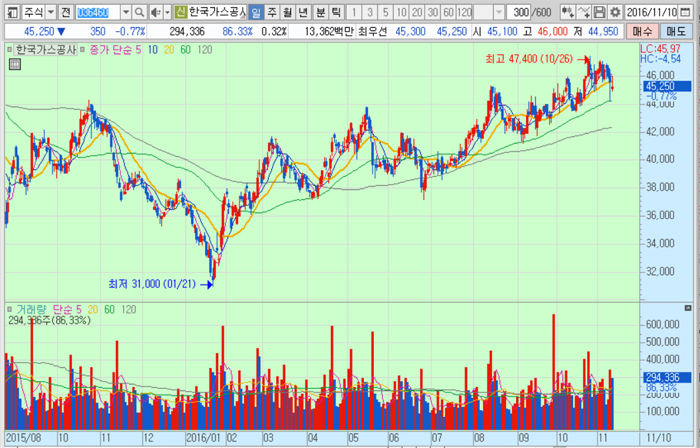This screenshot has height=448, width=700.
Task: Click the stock search magnifier icon
Action: (138, 12)
